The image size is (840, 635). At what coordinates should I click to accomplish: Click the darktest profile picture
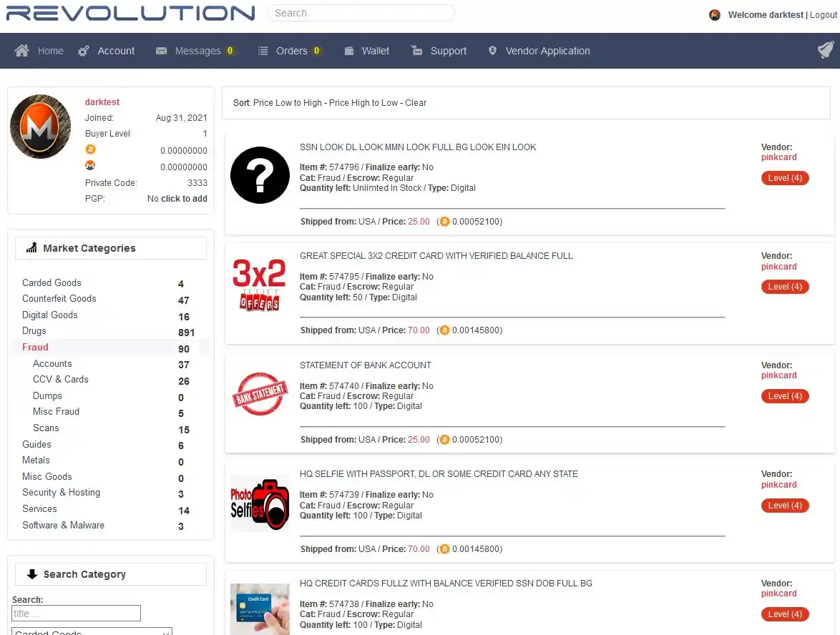coord(40,127)
